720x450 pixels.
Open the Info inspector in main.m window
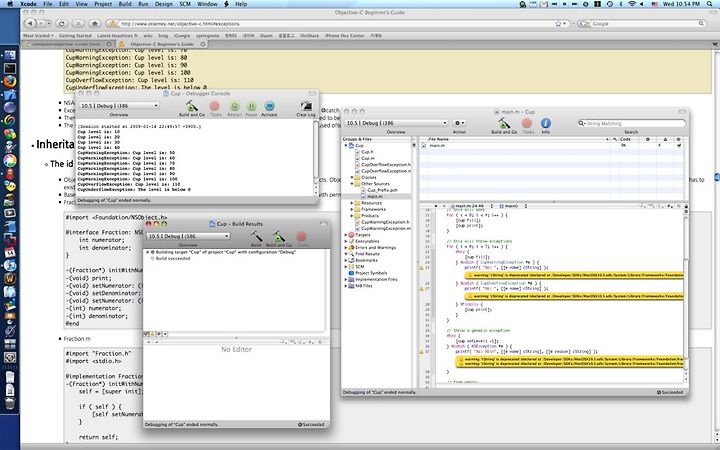(546, 125)
